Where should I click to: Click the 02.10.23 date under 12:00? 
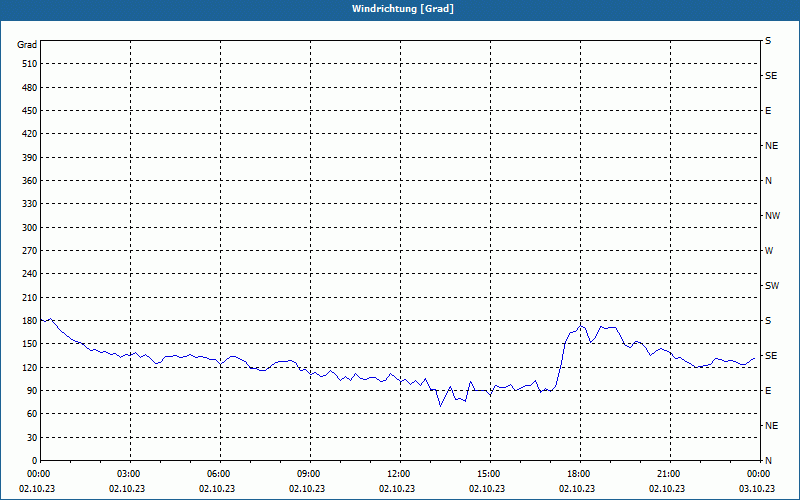point(397,489)
